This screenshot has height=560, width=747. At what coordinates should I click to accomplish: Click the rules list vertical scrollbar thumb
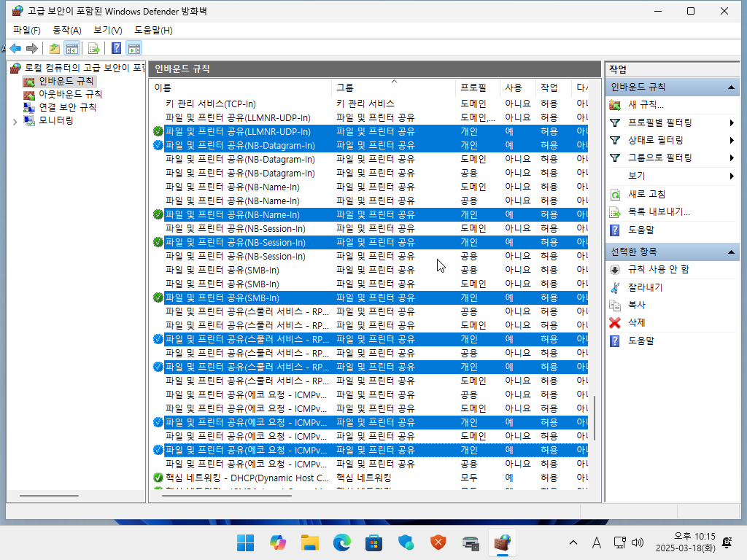click(x=595, y=417)
